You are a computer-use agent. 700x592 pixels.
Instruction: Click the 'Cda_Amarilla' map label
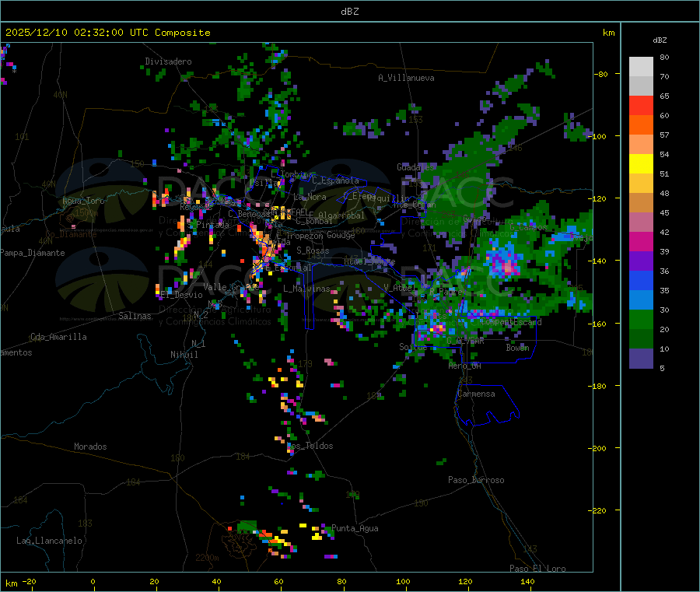pos(58,337)
